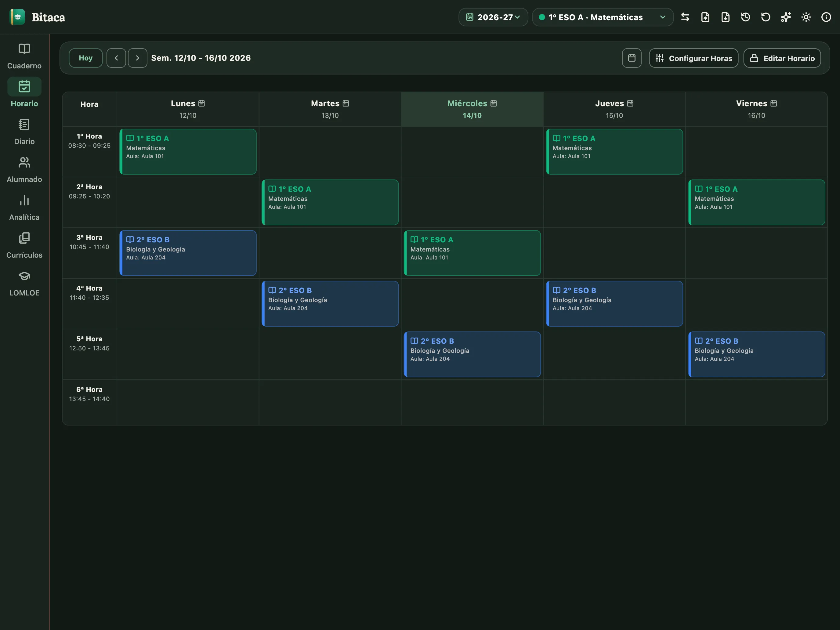Open the Diario sidebar section

(24, 132)
